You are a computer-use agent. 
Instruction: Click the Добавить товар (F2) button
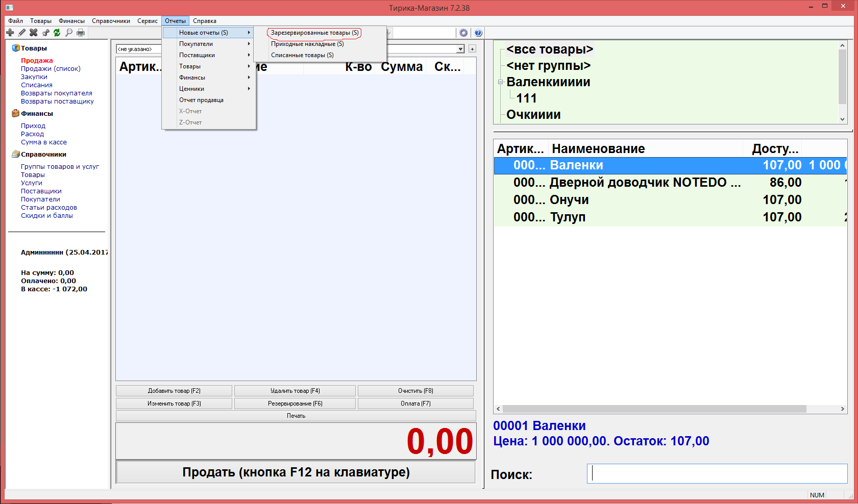(x=174, y=391)
